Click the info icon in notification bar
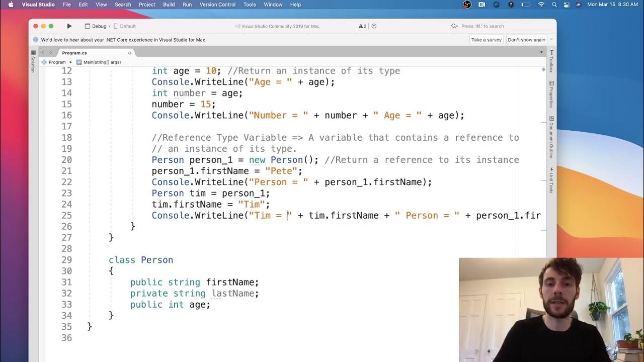 (x=36, y=40)
